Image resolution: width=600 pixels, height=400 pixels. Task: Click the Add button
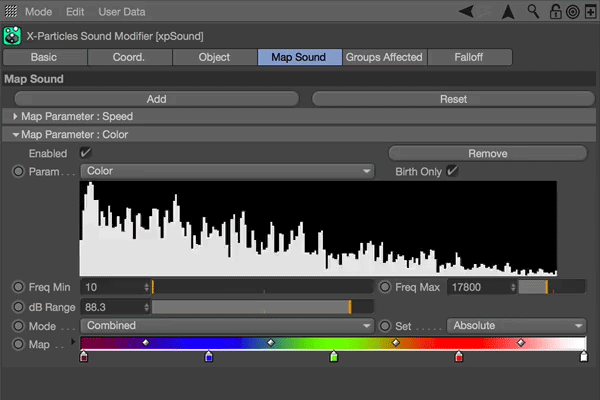tap(157, 99)
